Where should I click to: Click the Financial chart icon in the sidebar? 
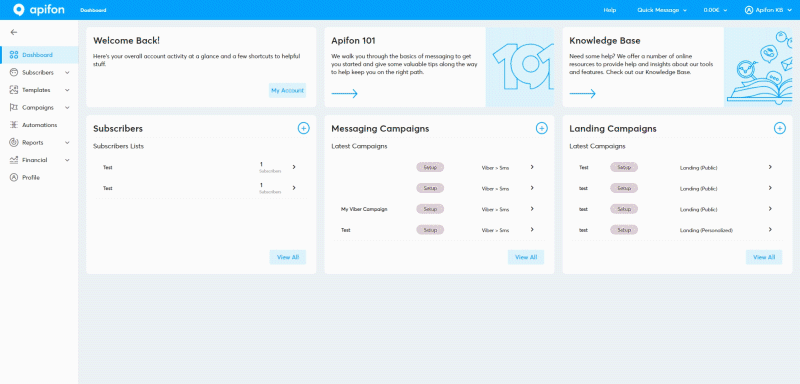coord(14,160)
